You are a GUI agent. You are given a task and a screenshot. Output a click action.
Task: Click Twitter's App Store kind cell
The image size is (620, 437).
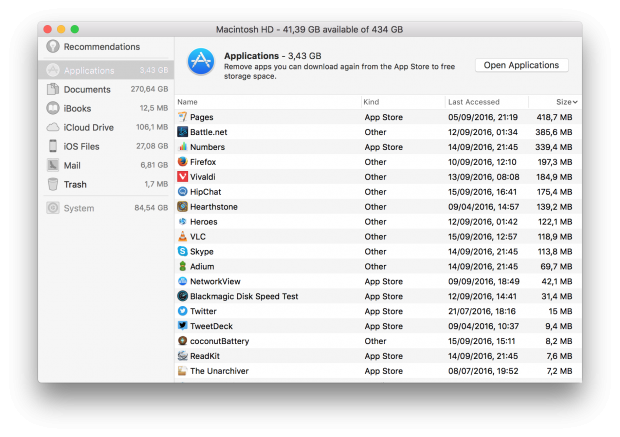point(384,311)
